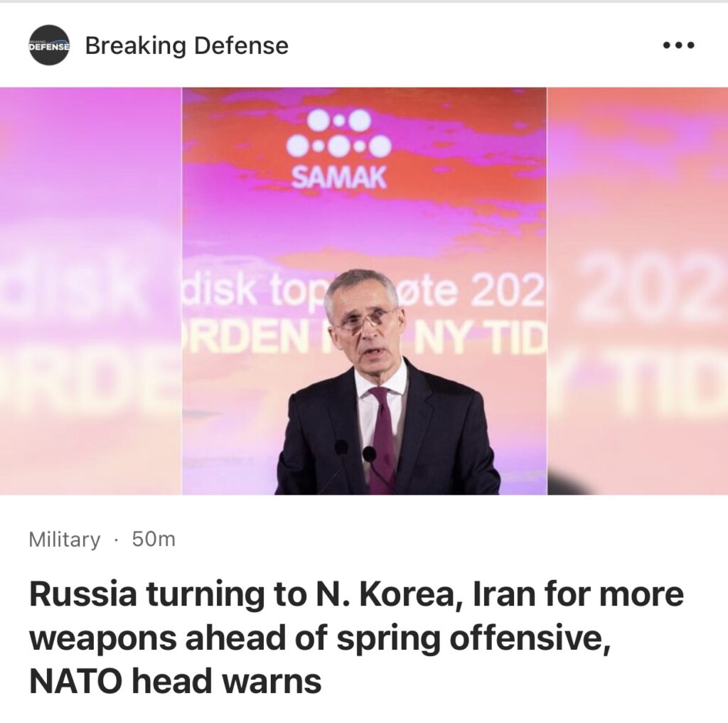This screenshot has width=728, height=723.
Task: Select the Military category label
Action: 64,540
